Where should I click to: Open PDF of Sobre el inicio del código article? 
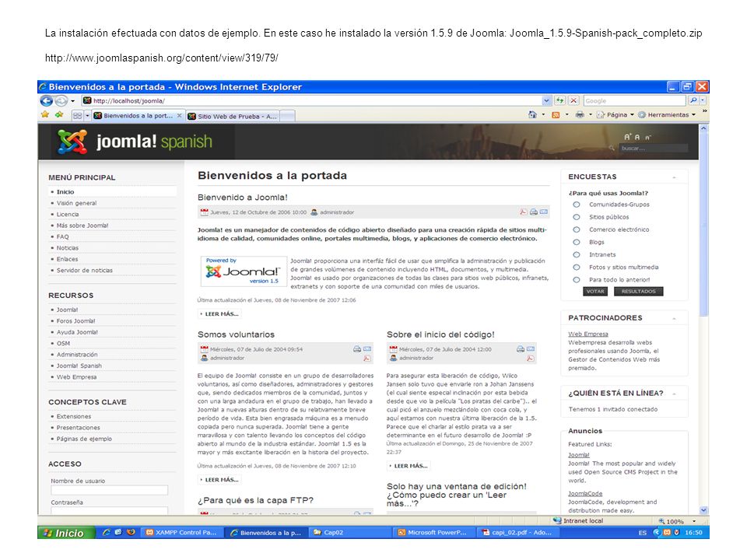pos(530,358)
